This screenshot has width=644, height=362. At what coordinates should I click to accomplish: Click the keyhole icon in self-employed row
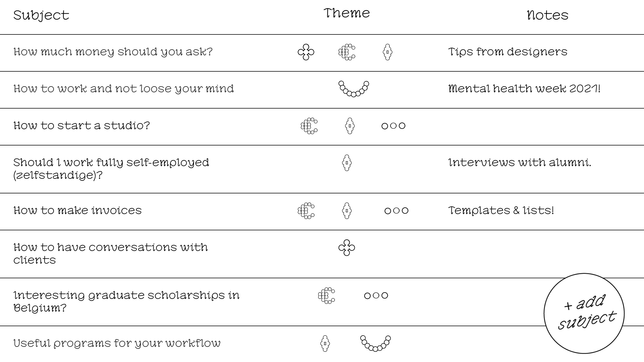coord(346,163)
